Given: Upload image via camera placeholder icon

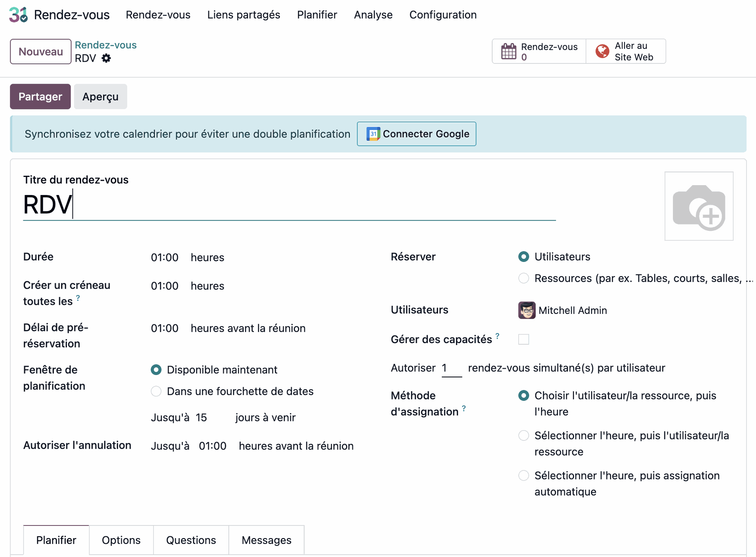Looking at the screenshot, I should pyautogui.click(x=699, y=206).
